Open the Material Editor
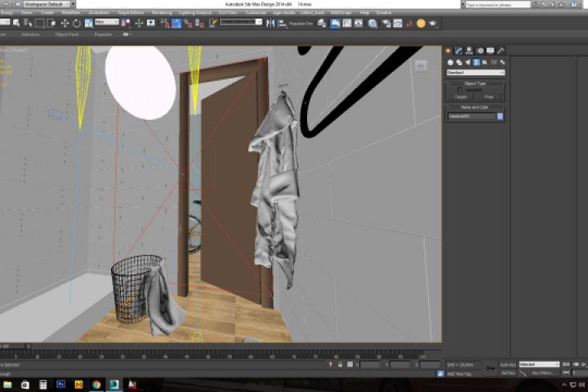The width and height of the screenshot is (588, 392). click(x=372, y=23)
